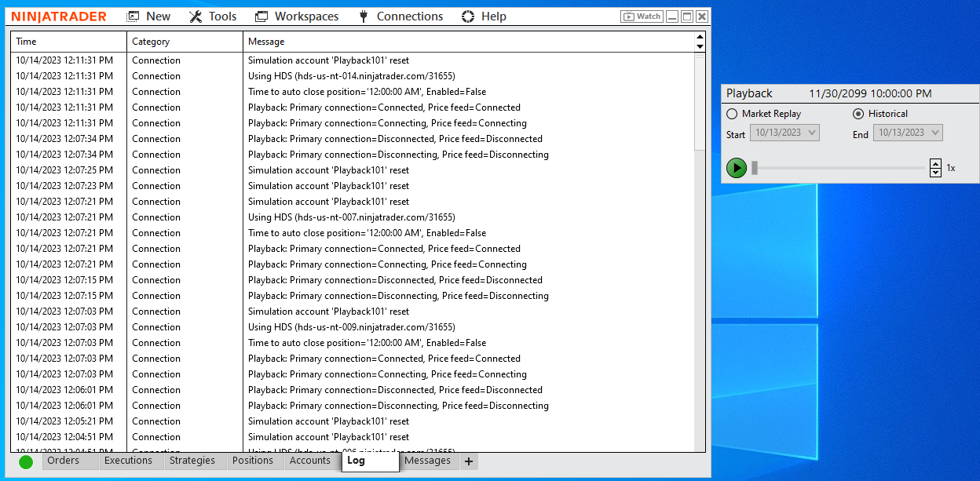The image size is (980, 481).
Task: Open the Workspaces menu
Action: (297, 16)
